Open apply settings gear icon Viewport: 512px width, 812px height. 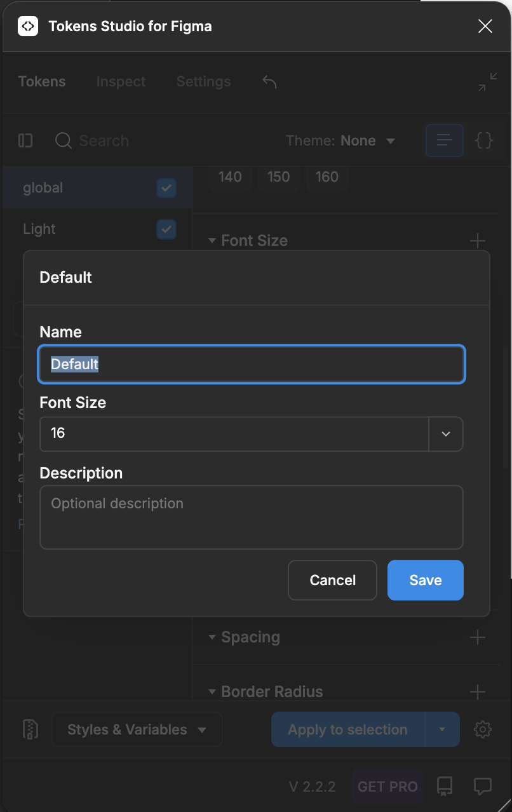[x=483, y=729]
